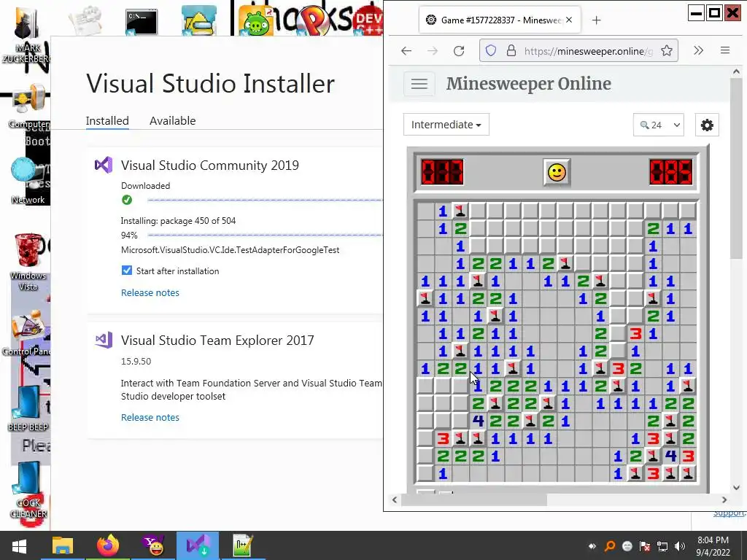This screenshot has height=560, width=747.
Task: Click the Minesweeper mine counter display
Action: click(442, 172)
